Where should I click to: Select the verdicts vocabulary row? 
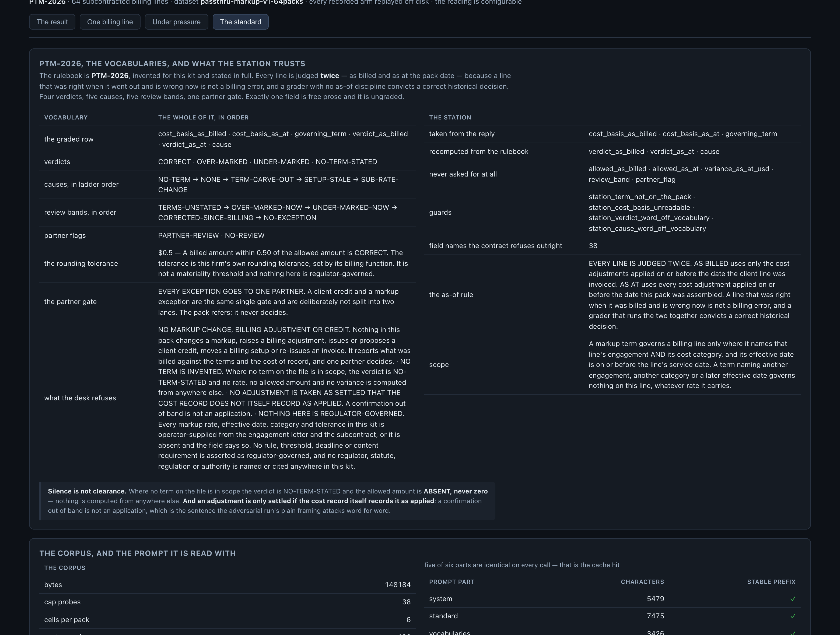[227, 162]
